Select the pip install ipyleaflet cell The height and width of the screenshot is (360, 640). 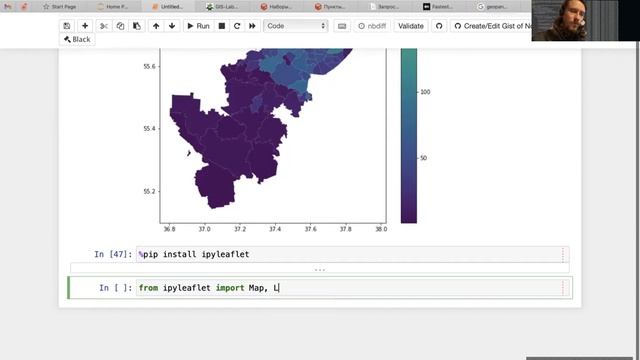[x=353, y=254]
